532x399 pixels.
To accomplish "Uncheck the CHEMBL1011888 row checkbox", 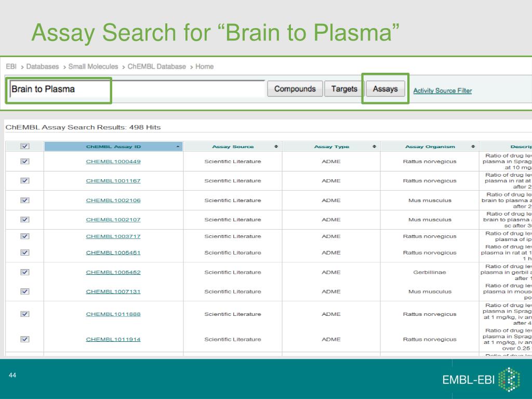I will point(25,314).
